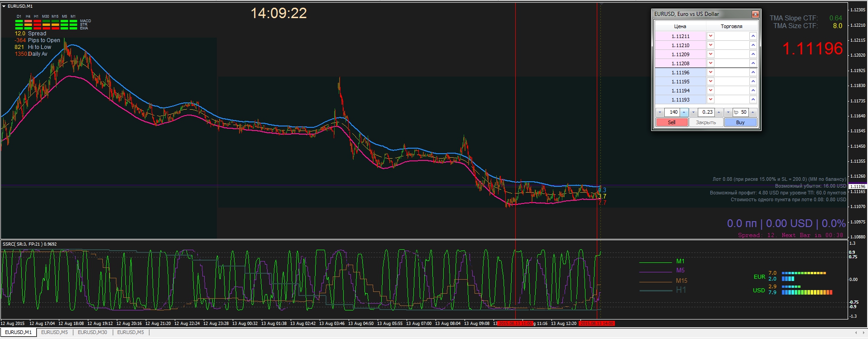This screenshot has height=339, width=868.
Task: Click the TMA Slope CTF label
Action: pyautogui.click(x=794, y=18)
